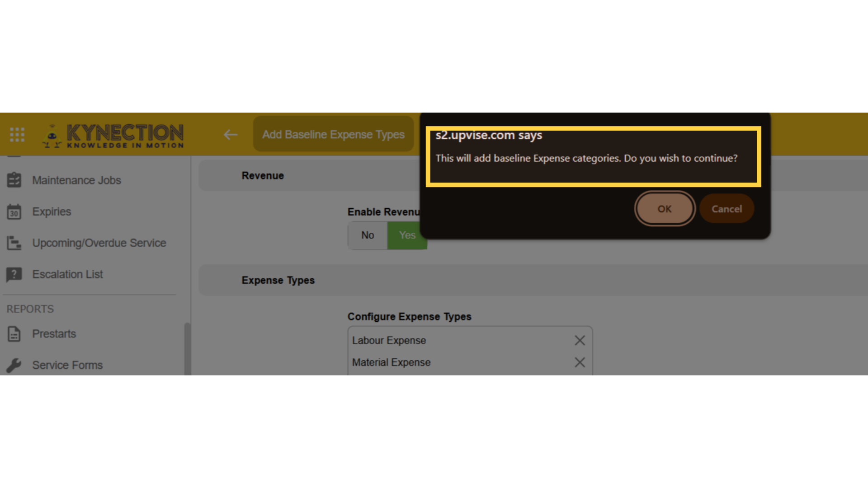
Task: Click the Material Expense entry
Action: 391,362
